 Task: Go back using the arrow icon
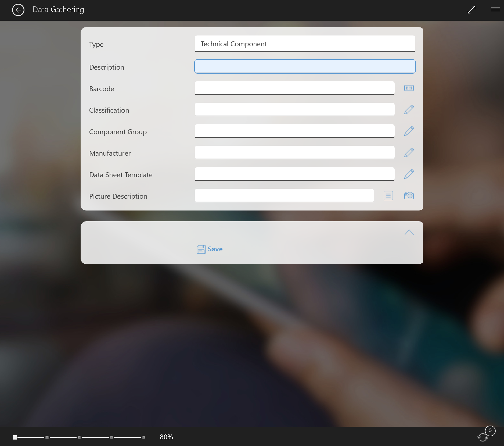click(18, 10)
